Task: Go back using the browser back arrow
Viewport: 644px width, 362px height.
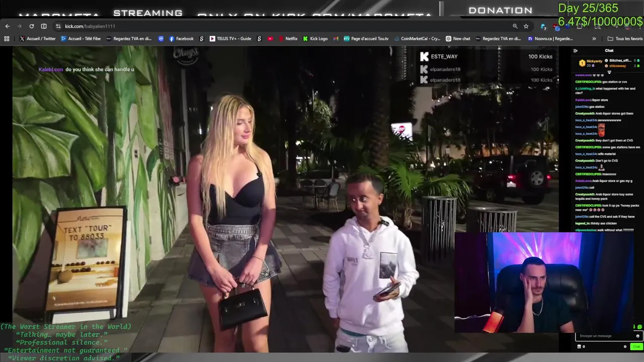Action: point(8,26)
